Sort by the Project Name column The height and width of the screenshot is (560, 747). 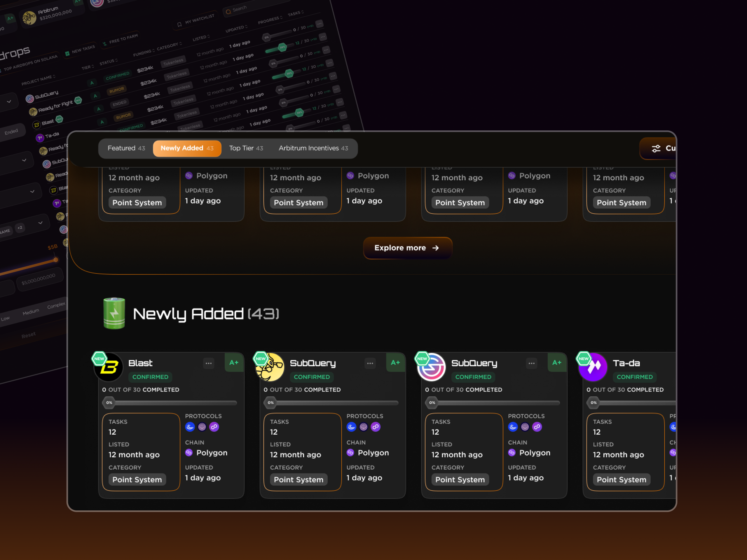[38, 80]
